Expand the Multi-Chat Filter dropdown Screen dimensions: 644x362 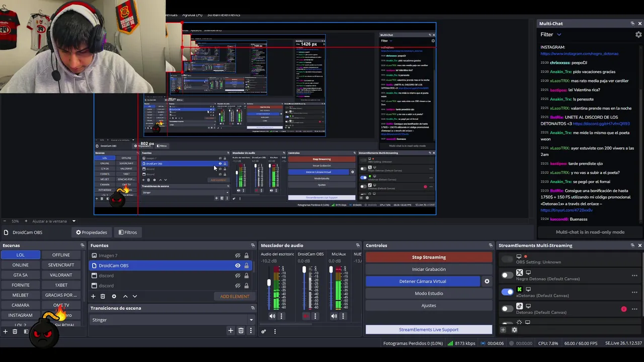[x=551, y=35]
